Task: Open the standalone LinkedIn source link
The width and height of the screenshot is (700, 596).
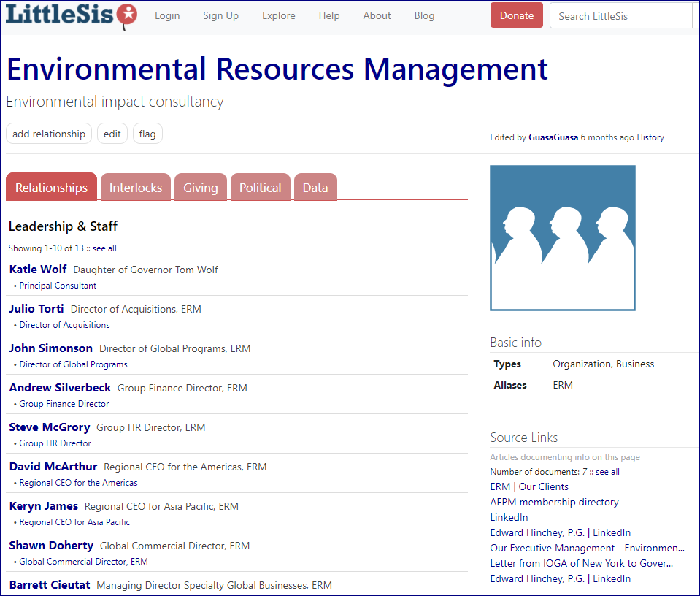Action: (509, 517)
